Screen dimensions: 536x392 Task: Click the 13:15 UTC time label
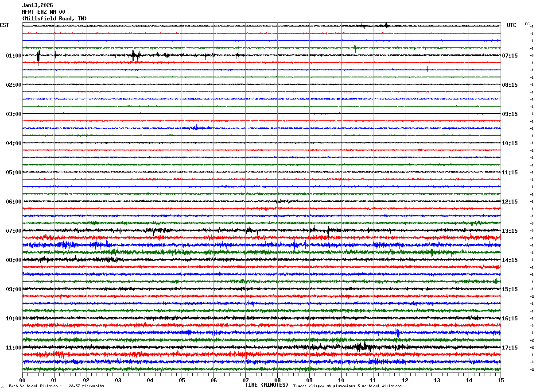coord(509,231)
